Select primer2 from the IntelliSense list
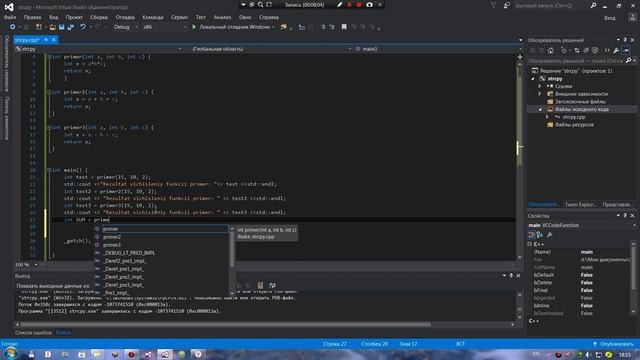This screenshot has height=360, width=640. 112,237
